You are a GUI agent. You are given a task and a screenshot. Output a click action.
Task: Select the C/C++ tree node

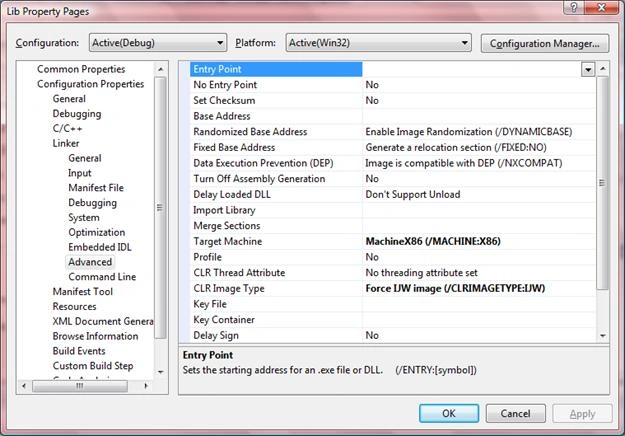[67, 128]
